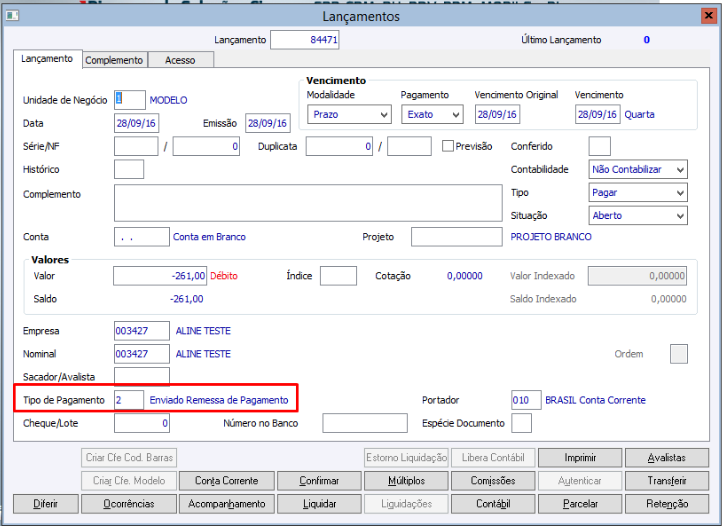Open the Ocorrências button
724x527 pixels.
click(129, 504)
